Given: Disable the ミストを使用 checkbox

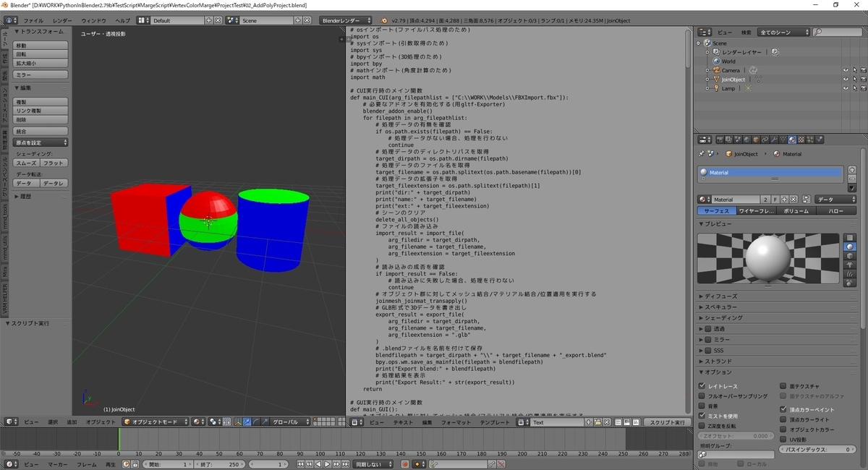Looking at the screenshot, I should coord(702,416).
